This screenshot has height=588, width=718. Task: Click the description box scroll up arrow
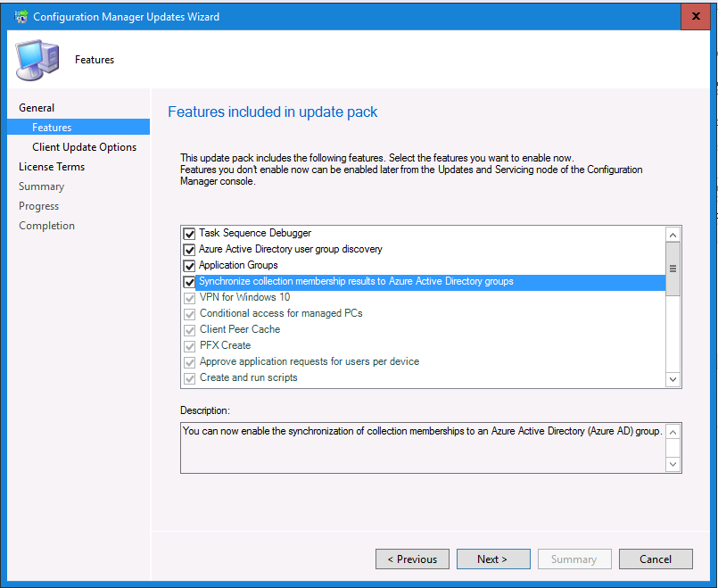tap(673, 432)
